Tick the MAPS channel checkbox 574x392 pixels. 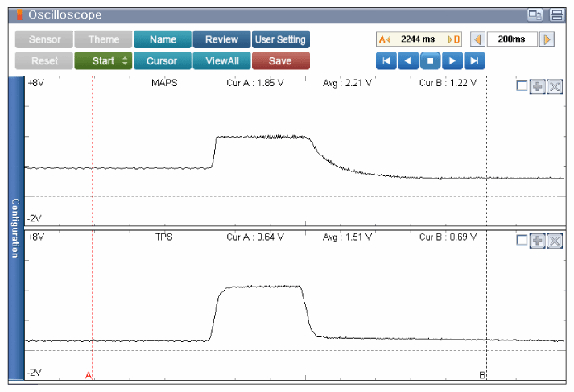click(x=522, y=86)
